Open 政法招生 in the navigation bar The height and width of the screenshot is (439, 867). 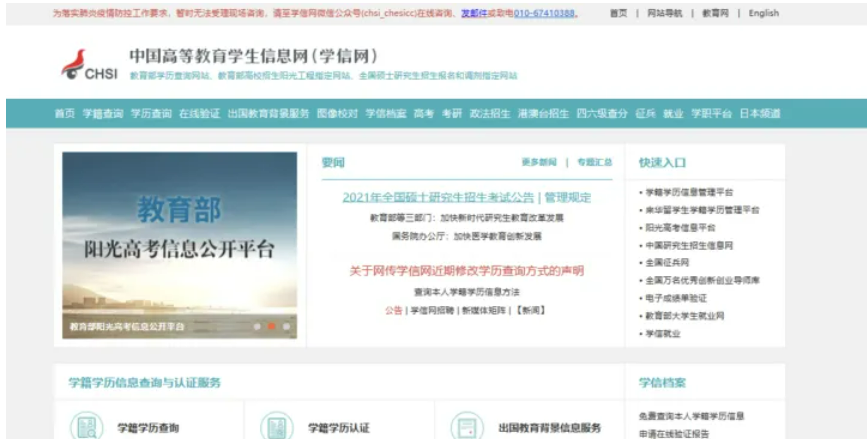click(490, 113)
